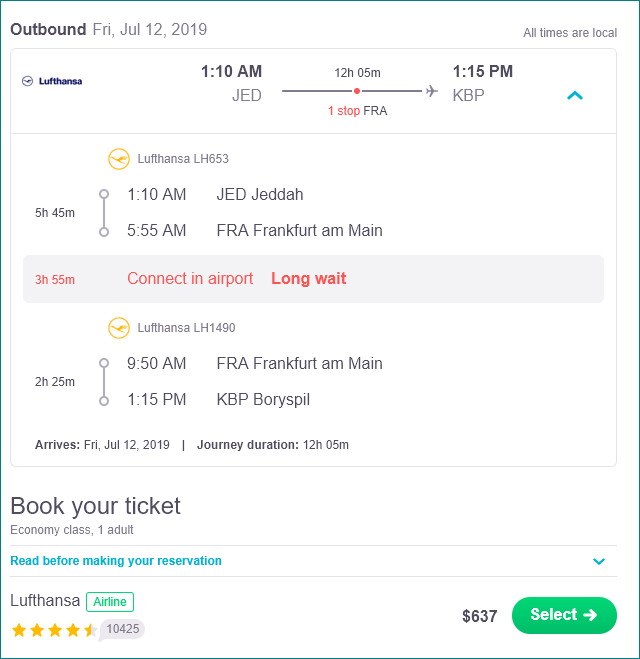Click the red stop dot on route line
The image size is (640, 659).
pyautogui.click(x=357, y=91)
